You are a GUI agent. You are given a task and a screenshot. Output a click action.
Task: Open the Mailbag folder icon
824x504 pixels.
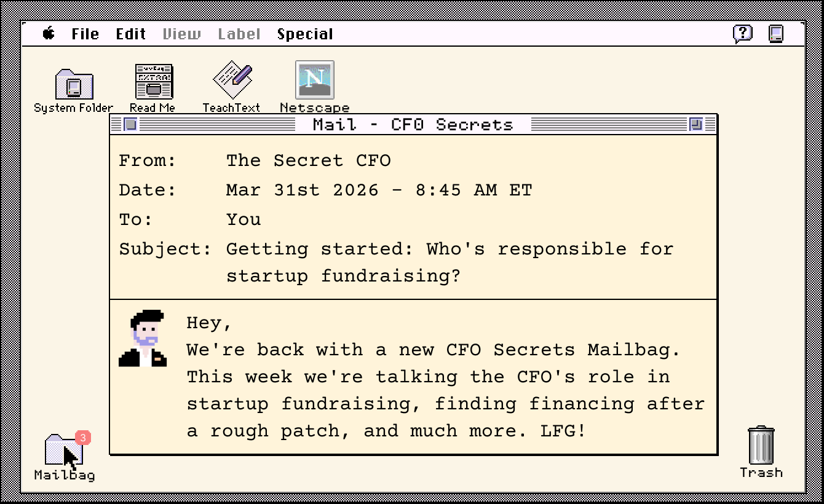click(x=63, y=451)
